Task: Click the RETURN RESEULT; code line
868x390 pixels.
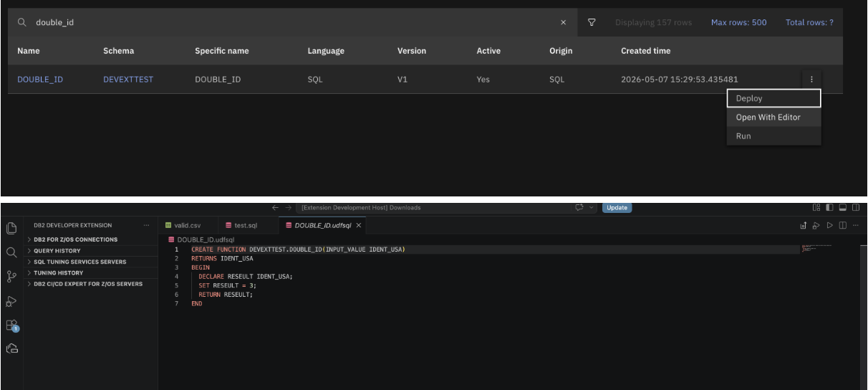Action: coord(226,294)
